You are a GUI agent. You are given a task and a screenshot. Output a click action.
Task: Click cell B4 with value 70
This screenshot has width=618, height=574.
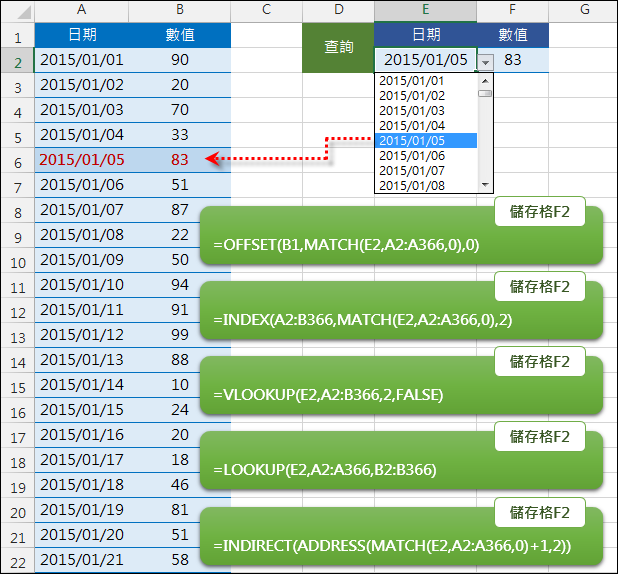point(180,110)
